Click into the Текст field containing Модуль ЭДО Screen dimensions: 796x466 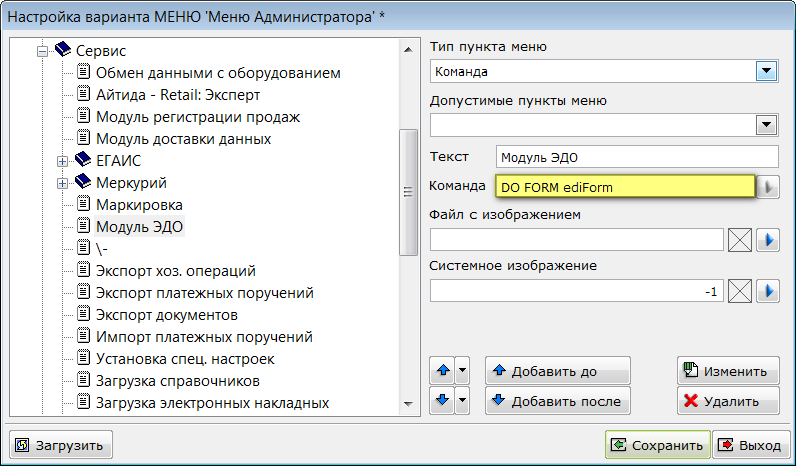tap(637, 157)
